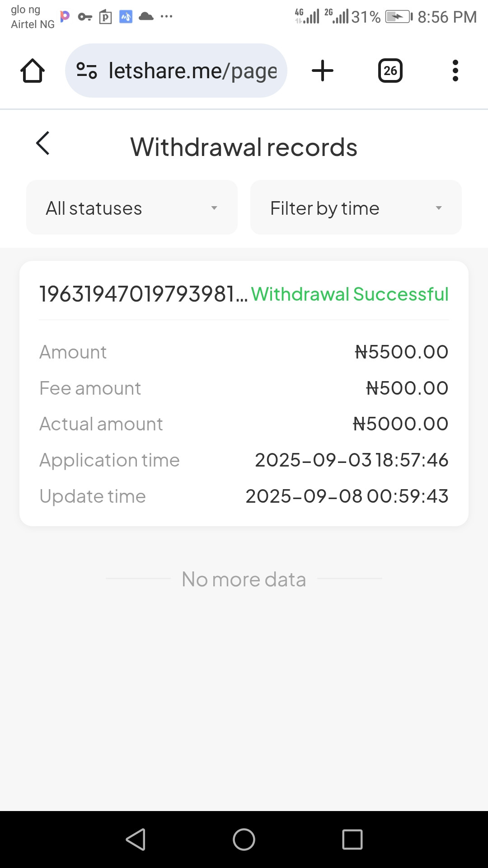Tap the VPN key status icon
Viewport: 488px width, 868px height.
click(x=84, y=17)
